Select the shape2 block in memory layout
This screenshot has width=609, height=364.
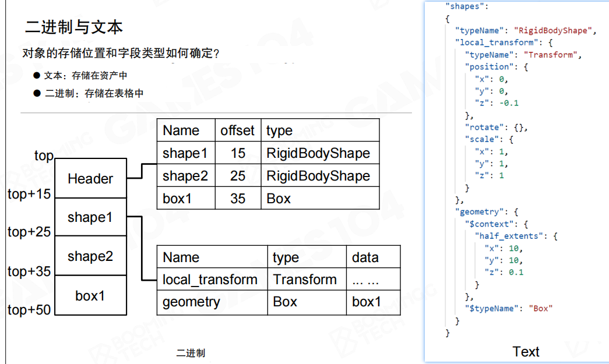[90, 256]
